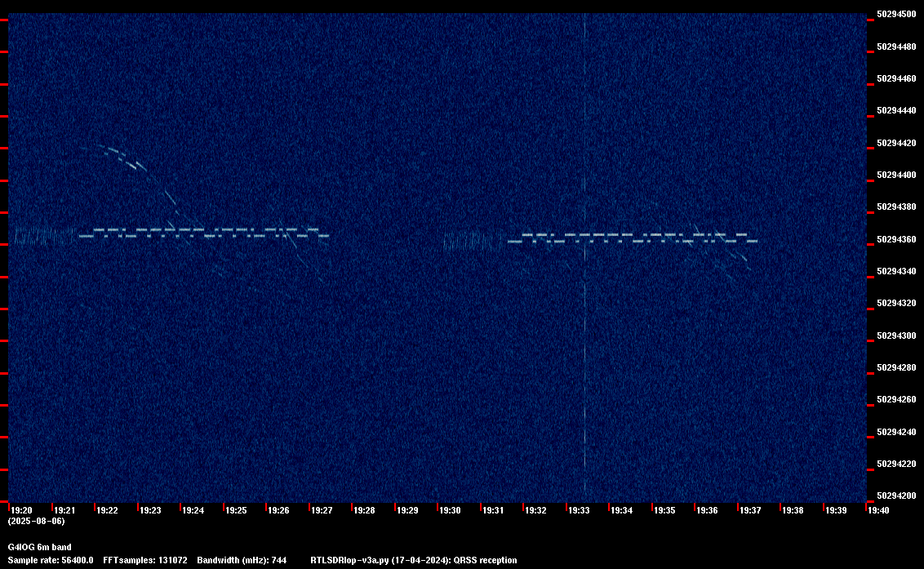The image size is (924, 569).
Task: Click the FFTsamples: 131072 text
Action: pyautogui.click(x=145, y=560)
